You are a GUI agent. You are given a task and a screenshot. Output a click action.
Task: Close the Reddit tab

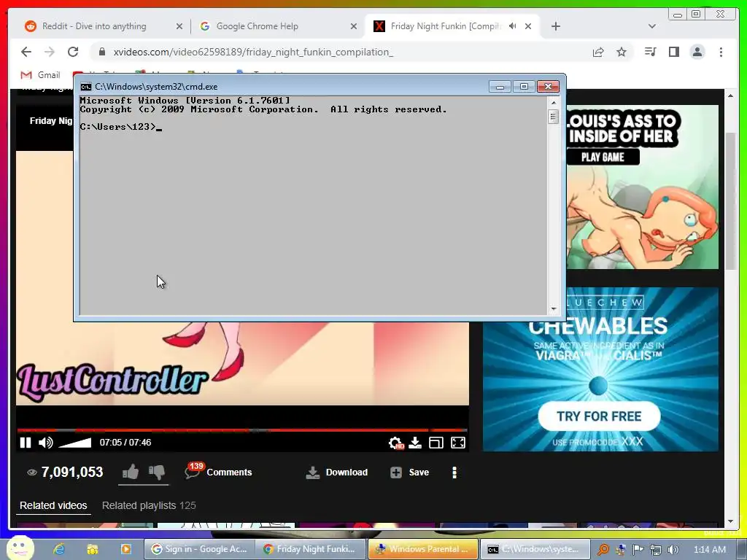[x=179, y=26]
